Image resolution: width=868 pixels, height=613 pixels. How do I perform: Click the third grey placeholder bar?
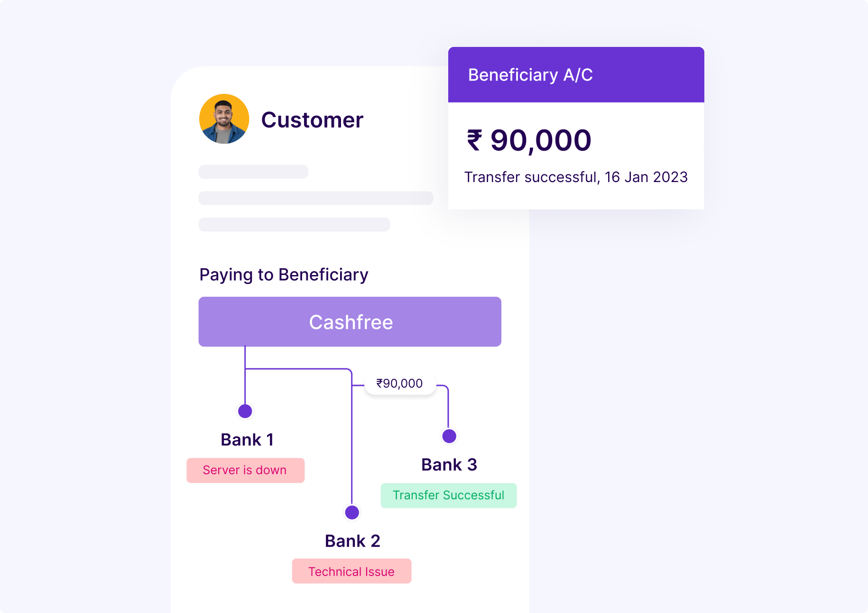tap(294, 225)
